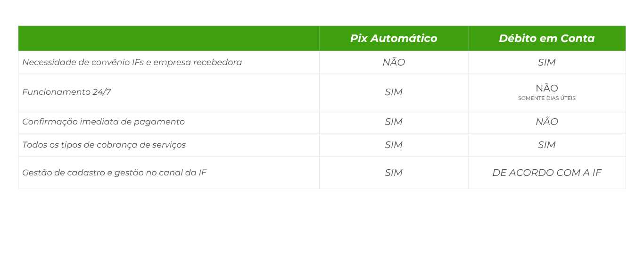Click Débito em Conta "SIM" in convênio row

point(546,62)
